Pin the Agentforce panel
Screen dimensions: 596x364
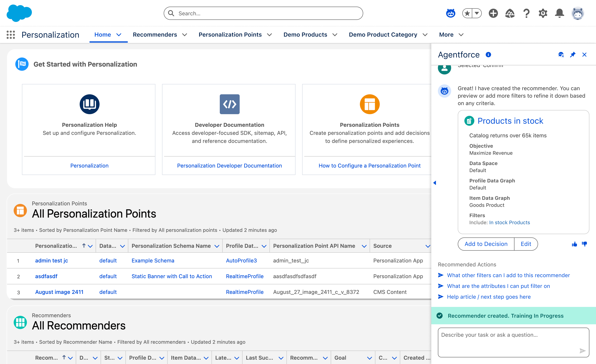[x=573, y=55]
